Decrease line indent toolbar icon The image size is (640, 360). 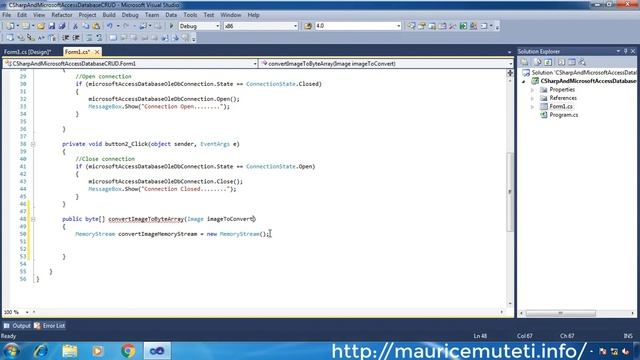65,38
